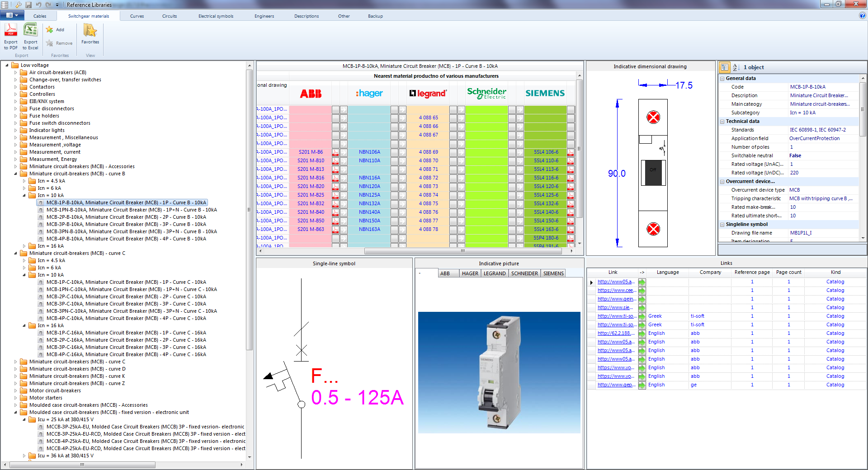Switch to the Cables tab
This screenshot has height=470, width=868.
40,16
